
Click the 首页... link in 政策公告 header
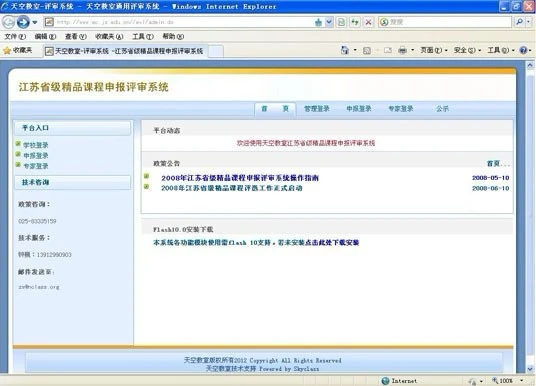click(498, 164)
